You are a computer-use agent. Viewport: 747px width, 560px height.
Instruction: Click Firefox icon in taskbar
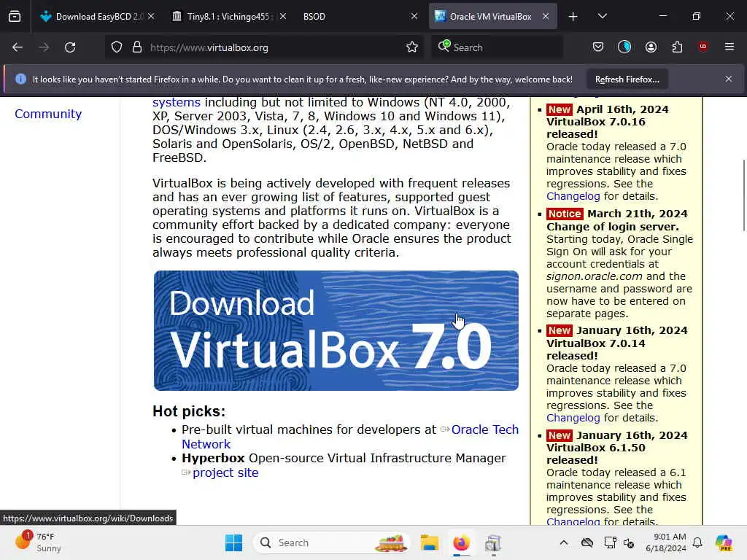point(461,542)
